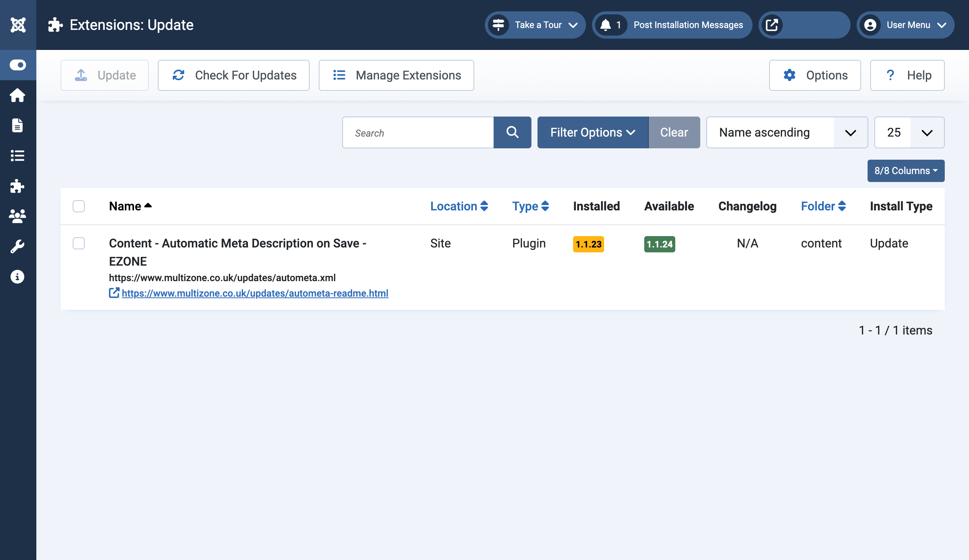Open the Components puzzle sidebar icon
The height and width of the screenshot is (560, 969).
(18, 186)
